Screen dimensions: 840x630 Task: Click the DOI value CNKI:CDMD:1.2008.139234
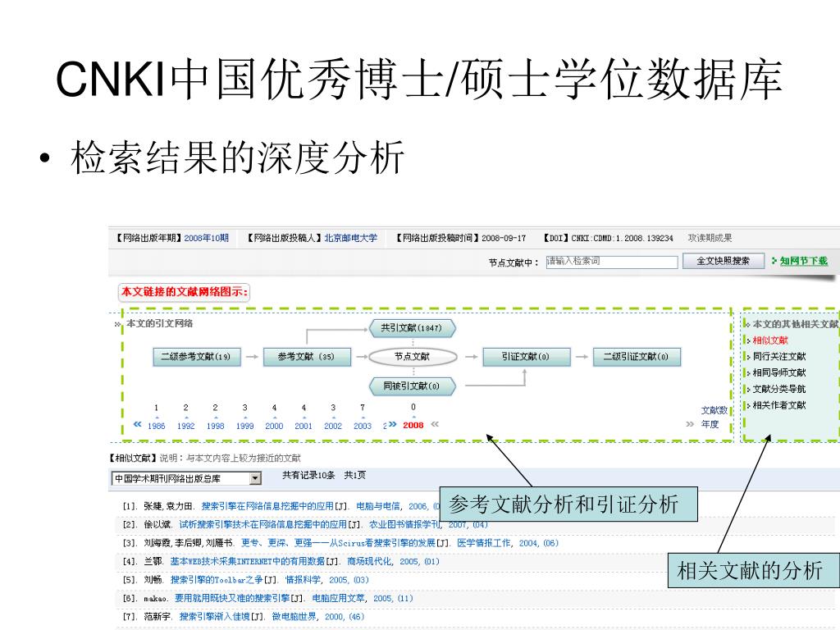(x=622, y=238)
